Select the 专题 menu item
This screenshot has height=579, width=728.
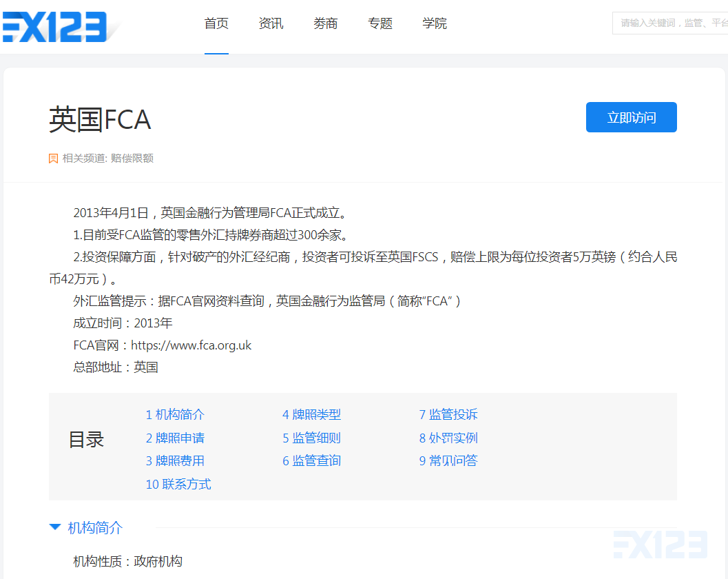[380, 23]
